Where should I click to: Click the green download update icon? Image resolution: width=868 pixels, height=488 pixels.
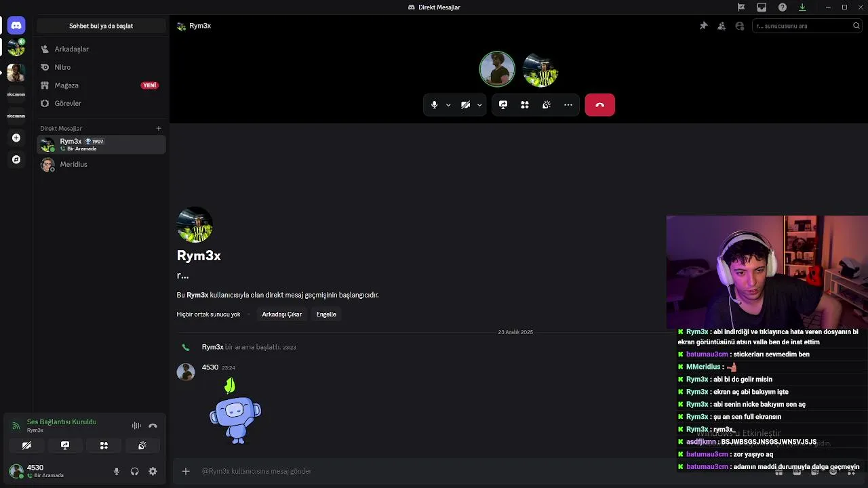point(802,7)
